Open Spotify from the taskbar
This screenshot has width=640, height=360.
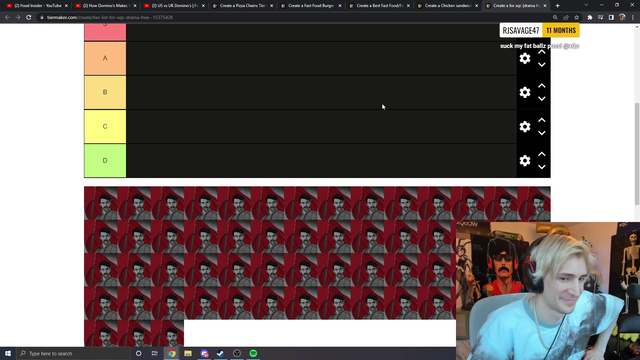pyautogui.click(x=253, y=353)
